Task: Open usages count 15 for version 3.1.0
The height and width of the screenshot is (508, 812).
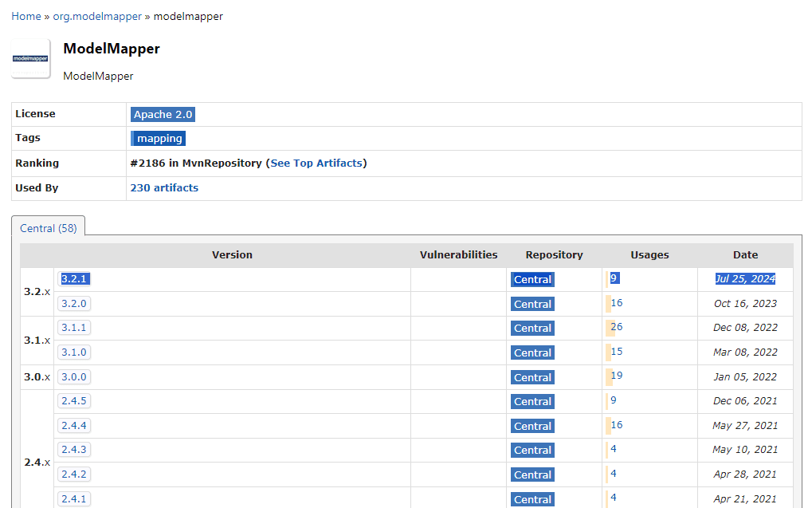Action: (616, 352)
